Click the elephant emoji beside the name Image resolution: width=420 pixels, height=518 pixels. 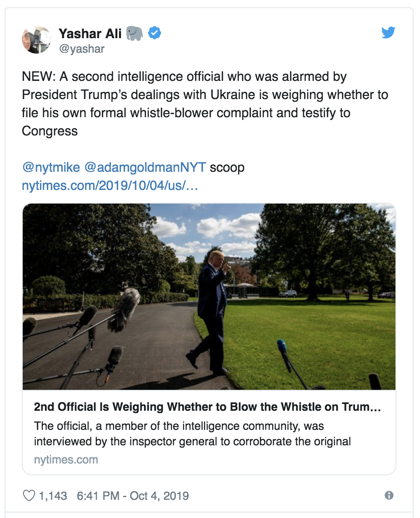135,33
